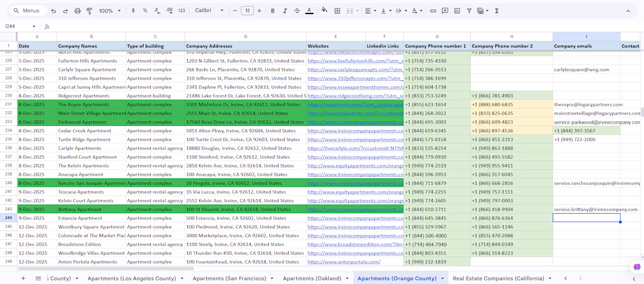Screen dimensions: 644x284
Task: Click the Insert chart icon
Action: point(457,11)
